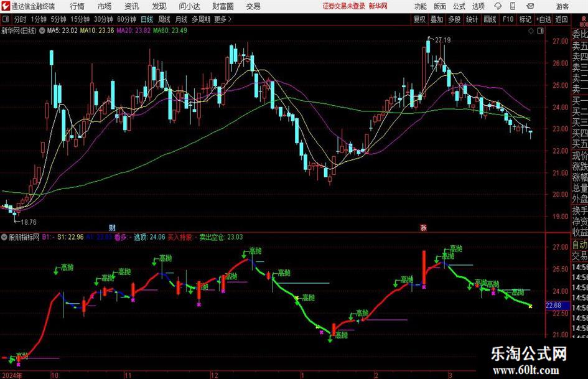Open the message envelope icon
Screen dimensions: 588x379
click(530, 6)
